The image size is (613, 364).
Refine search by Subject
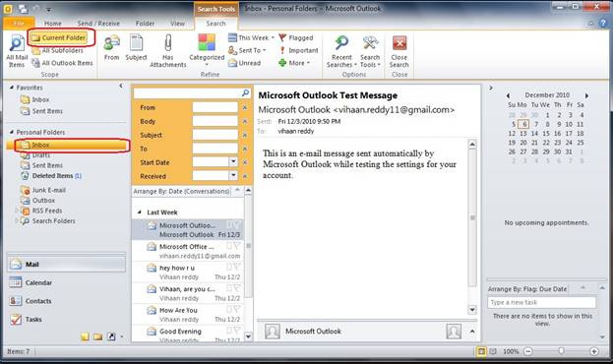pos(136,47)
